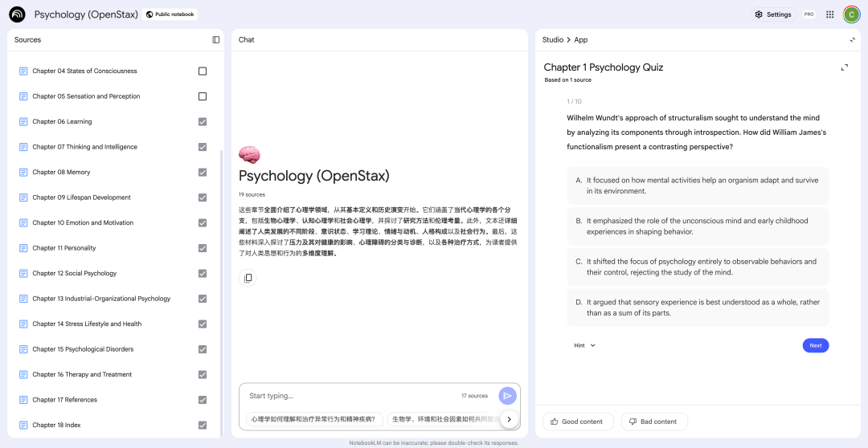
Task: Open Chapter 17 References source
Action: pos(64,400)
